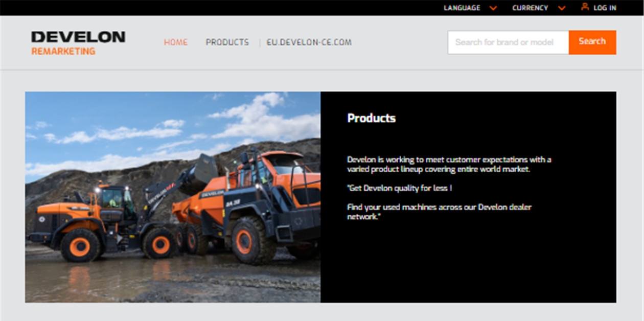Click the DEVELON logo wordmark
The image size is (644, 321).
[x=78, y=37]
